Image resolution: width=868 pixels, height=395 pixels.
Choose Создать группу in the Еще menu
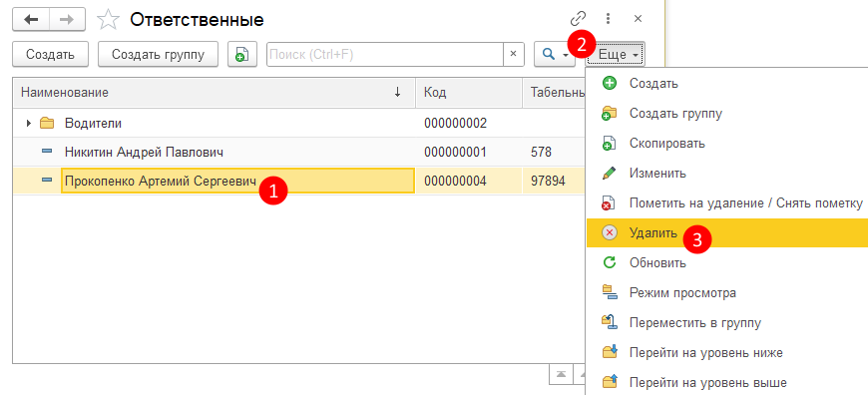pyautogui.click(x=727, y=114)
